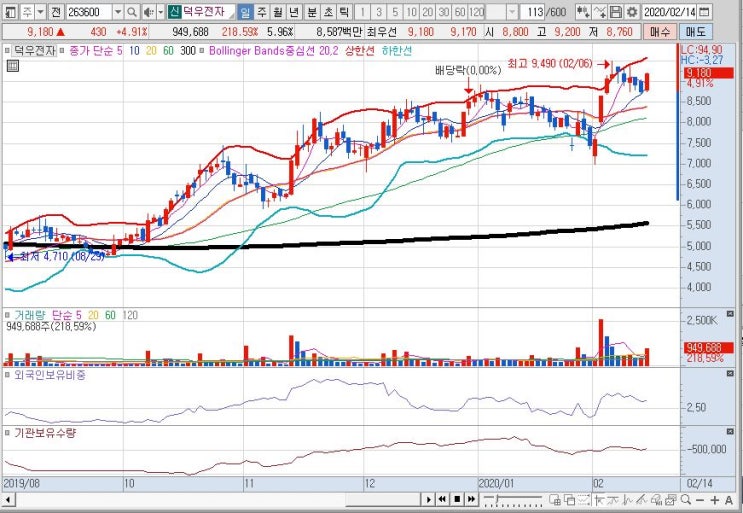The height and width of the screenshot is (513, 743).
Task: Click the stock code field 263600
Action: (89, 11)
